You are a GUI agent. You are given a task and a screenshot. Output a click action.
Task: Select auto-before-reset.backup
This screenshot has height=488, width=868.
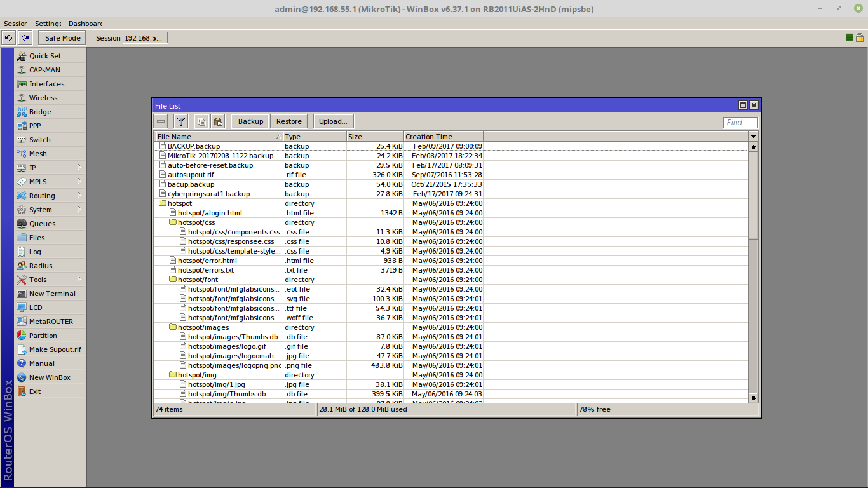[x=451, y=165]
